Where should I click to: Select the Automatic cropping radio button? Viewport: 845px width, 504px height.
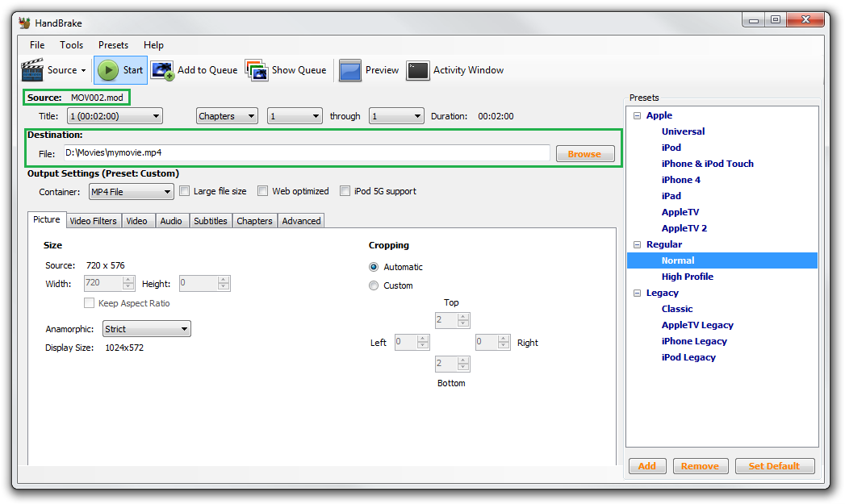click(x=374, y=267)
